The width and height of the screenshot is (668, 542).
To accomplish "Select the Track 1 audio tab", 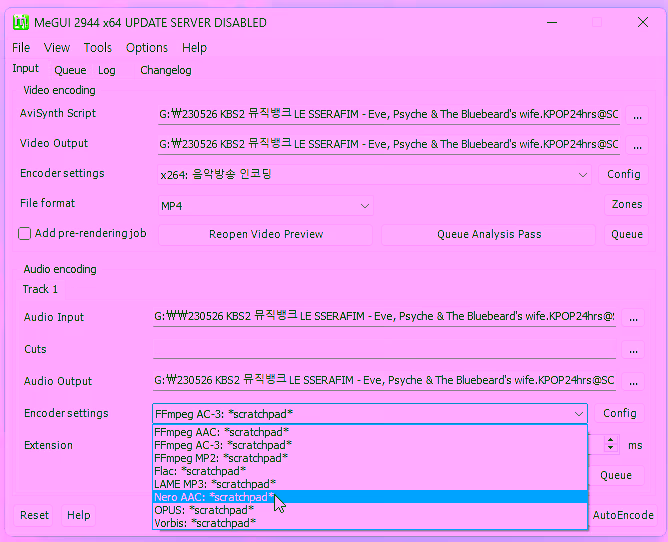I will [40, 289].
